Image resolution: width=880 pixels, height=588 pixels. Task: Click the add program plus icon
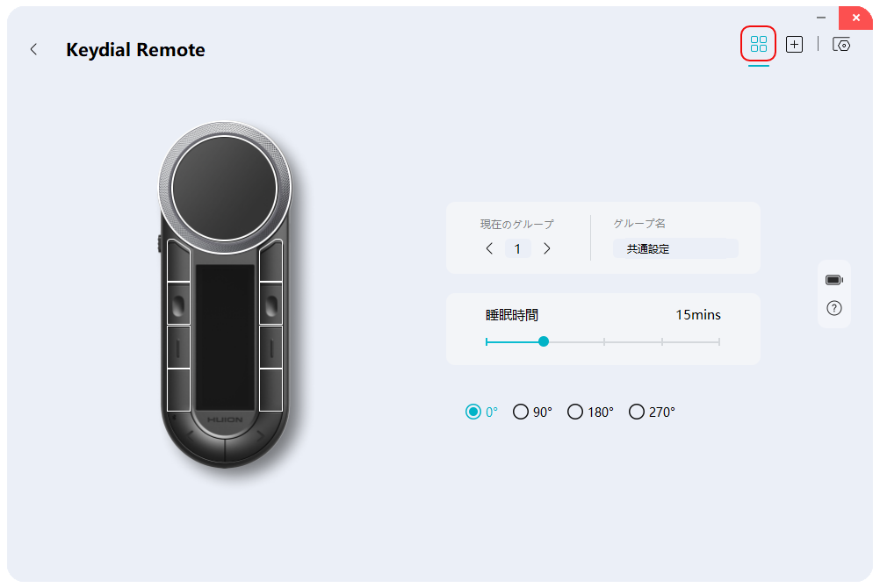[794, 44]
